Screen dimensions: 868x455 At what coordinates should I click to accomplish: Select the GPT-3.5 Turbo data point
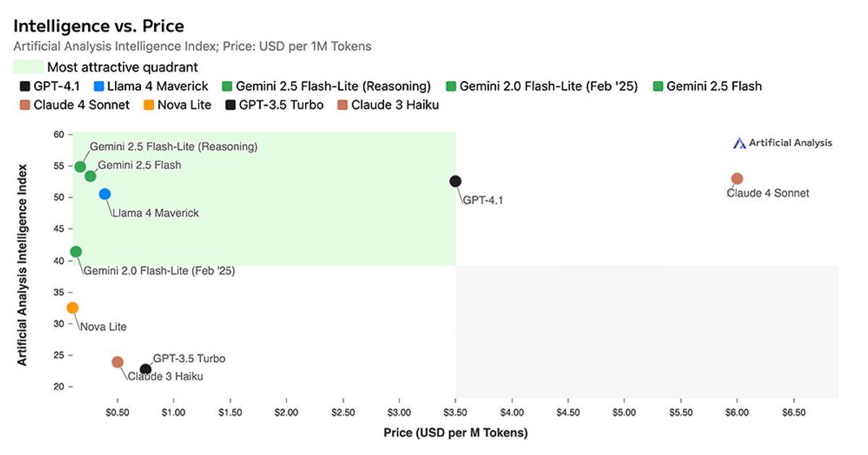tap(145, 370)
